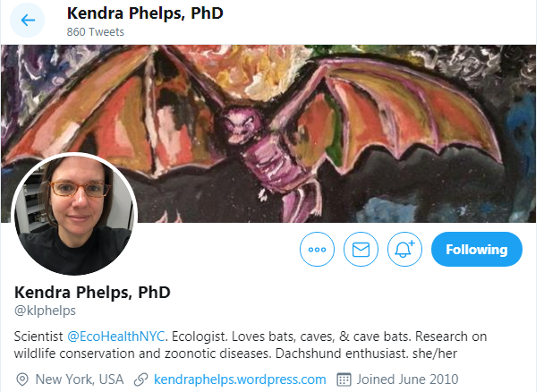Click the 860 Tweets count
544x392 pixels.
tap(96, 32)
